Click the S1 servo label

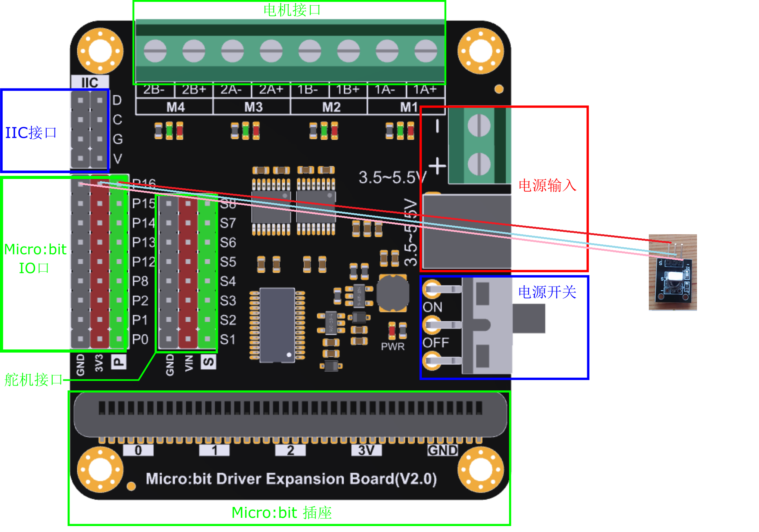click(x=228, y=340)
